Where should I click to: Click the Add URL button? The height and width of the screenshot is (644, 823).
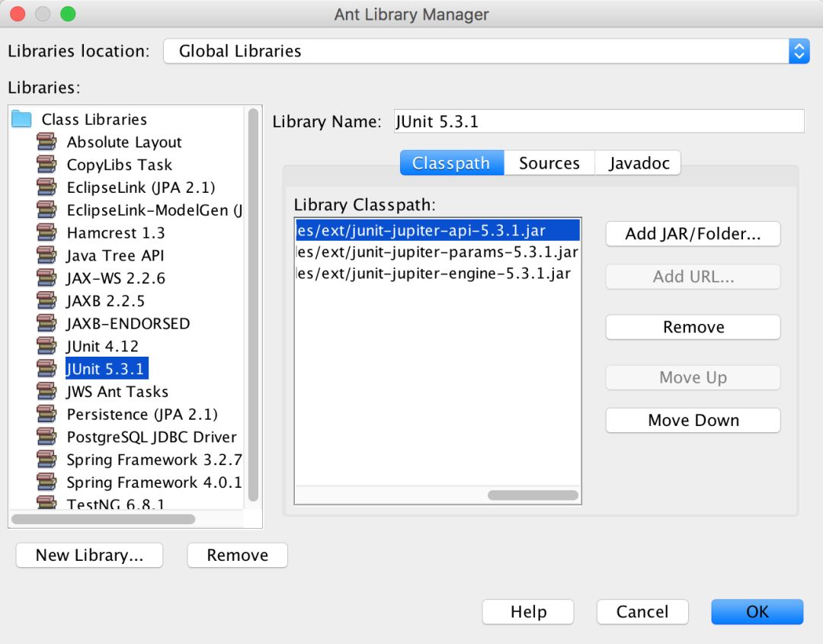[x=693, y=277]
